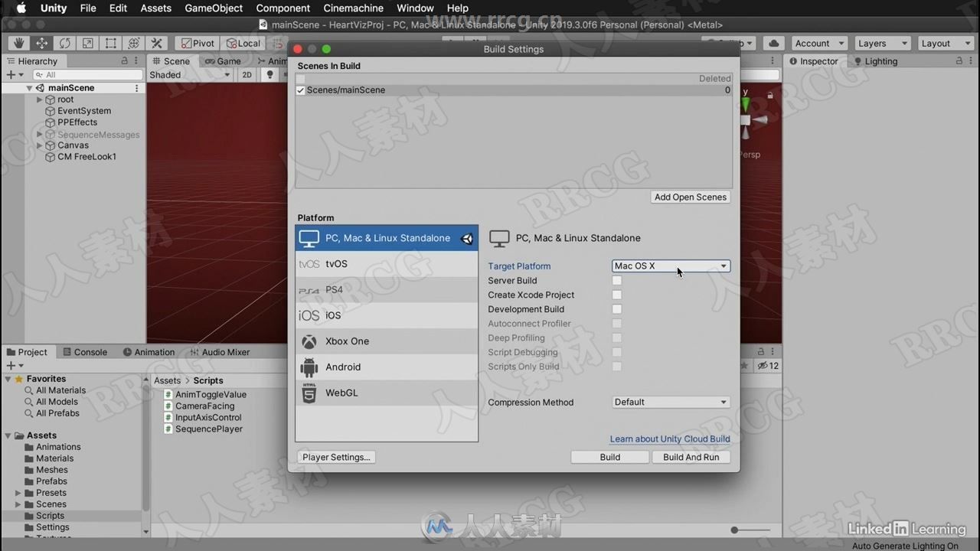Open the Component menu
The height and width of the screenshot is (551, 980).
(283, 8)
